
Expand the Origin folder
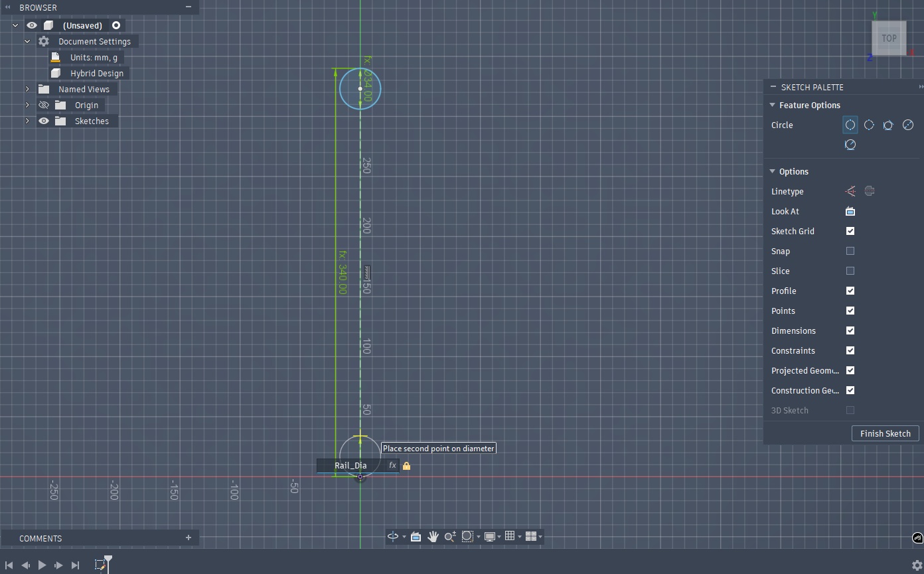[27, 105]
